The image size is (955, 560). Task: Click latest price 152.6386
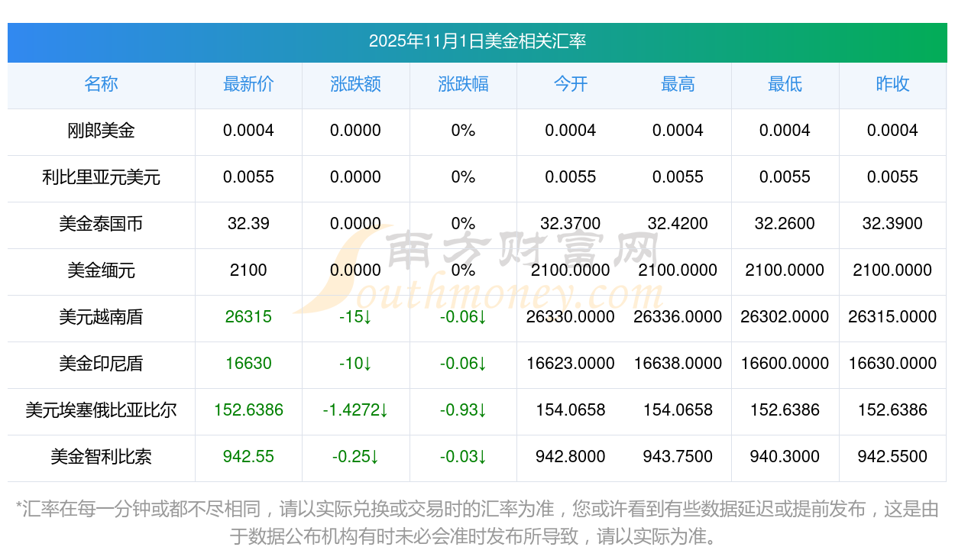[248, 410]
